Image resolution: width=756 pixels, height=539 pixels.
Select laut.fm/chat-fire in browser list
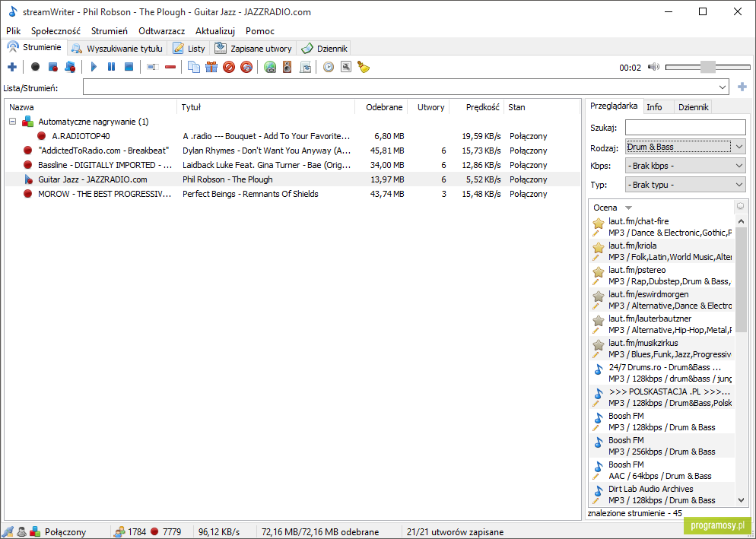[x=662, y=227]
